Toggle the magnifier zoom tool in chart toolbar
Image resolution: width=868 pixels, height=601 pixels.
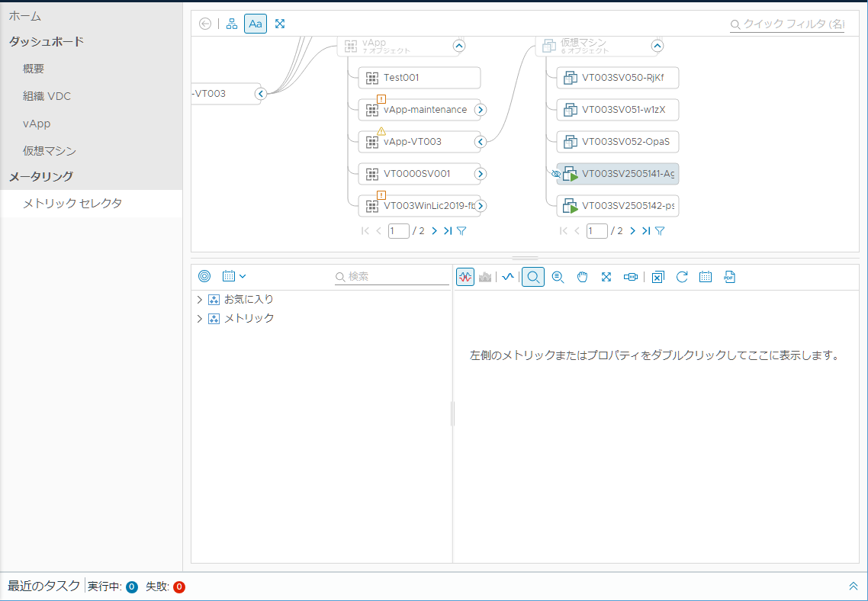point(533,277)
